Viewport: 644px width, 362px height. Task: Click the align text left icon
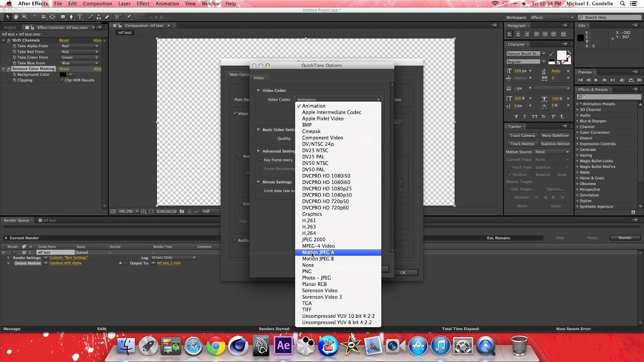(510, 34)
